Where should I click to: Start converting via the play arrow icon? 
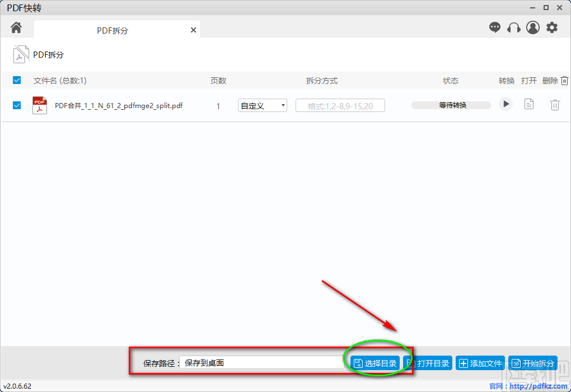point(506,104)
